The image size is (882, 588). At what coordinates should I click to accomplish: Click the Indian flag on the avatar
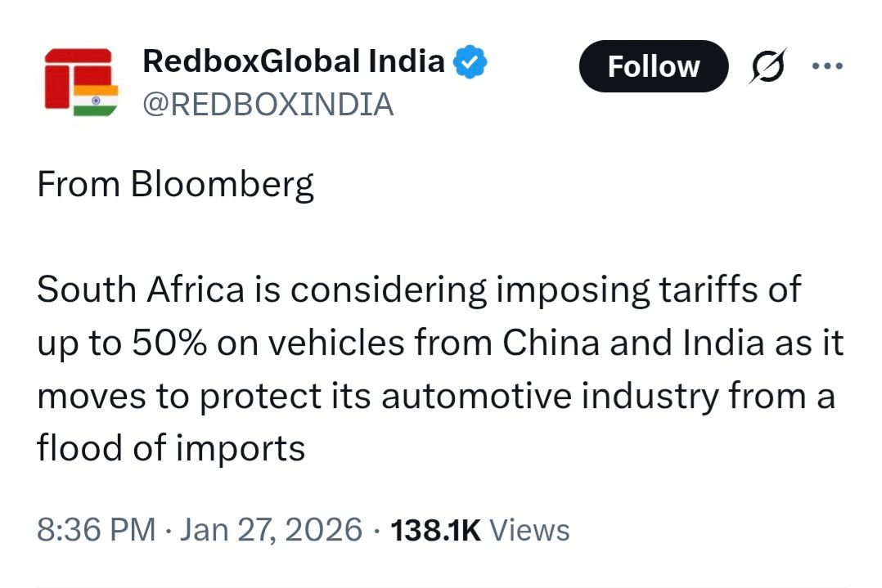[95, 101]
